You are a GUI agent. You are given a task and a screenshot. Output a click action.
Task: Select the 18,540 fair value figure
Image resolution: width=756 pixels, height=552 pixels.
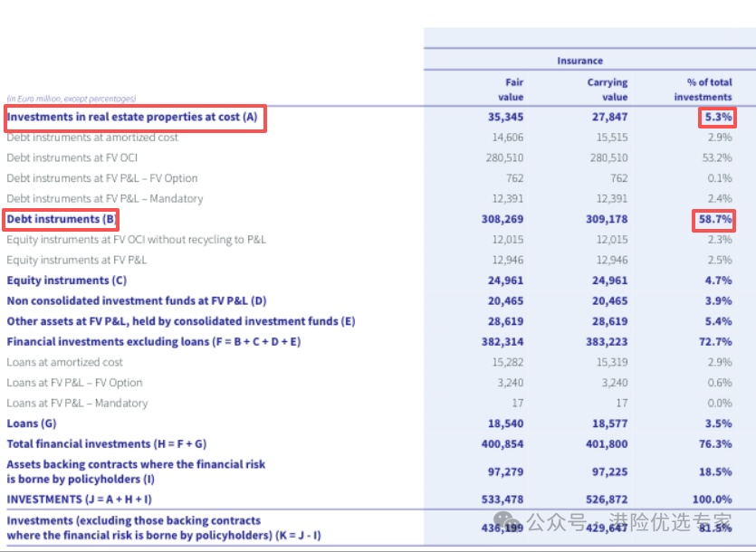tap(505, 424)
